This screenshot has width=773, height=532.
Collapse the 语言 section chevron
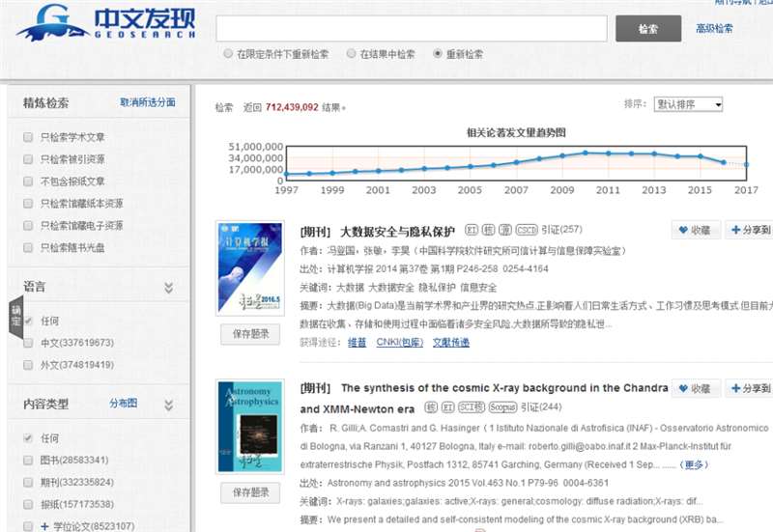(x=169, y=288)
